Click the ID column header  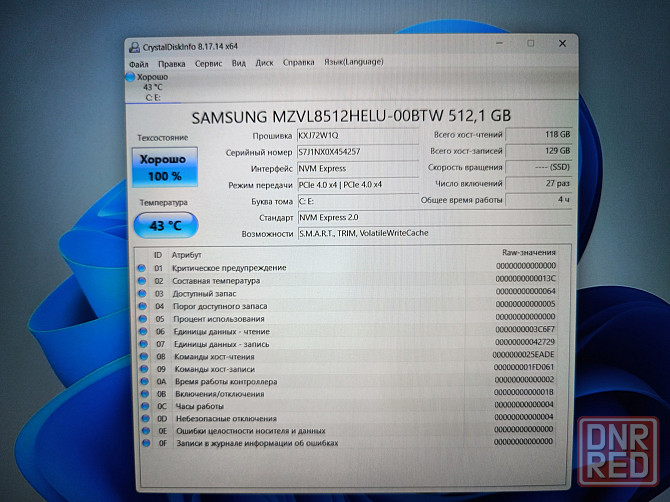[x=158, y=255]
